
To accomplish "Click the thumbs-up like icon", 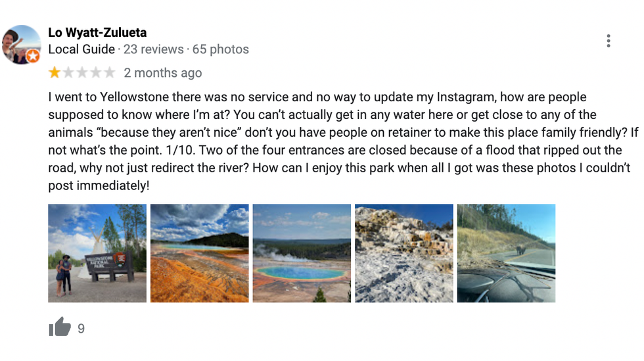I will pos(60,327).
